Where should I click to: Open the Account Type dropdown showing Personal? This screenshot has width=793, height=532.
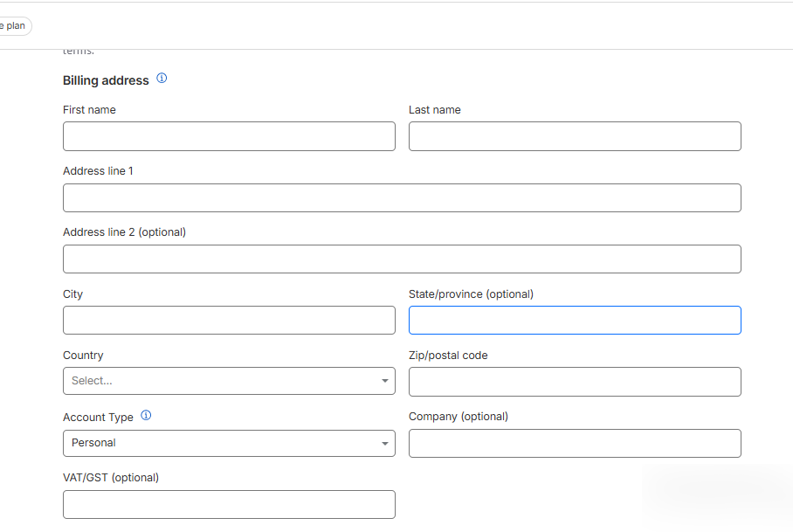(229, 443)
